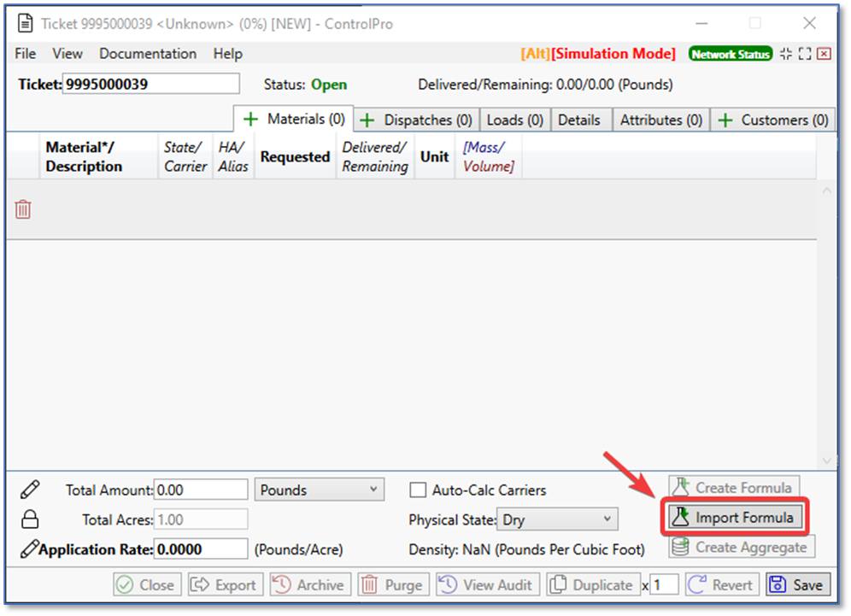Click the Ticket number input field
Image resolution: width=851 pixels, height=616 pixels.
coord(151,84)
